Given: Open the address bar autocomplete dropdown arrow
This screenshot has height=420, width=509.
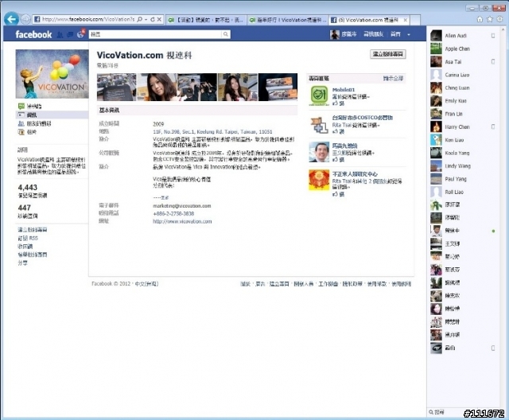Looking at the screenshot, I should click(146, 19).
